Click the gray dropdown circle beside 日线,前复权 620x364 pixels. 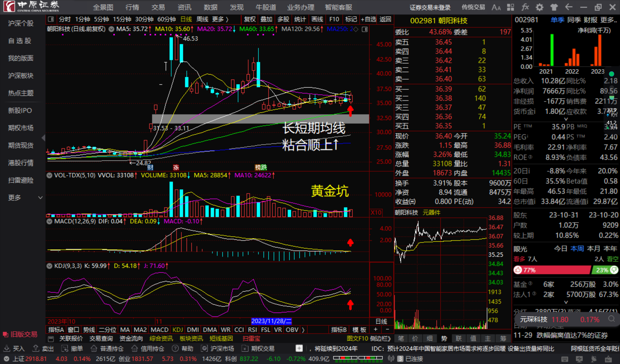click(x=111, y=29)
